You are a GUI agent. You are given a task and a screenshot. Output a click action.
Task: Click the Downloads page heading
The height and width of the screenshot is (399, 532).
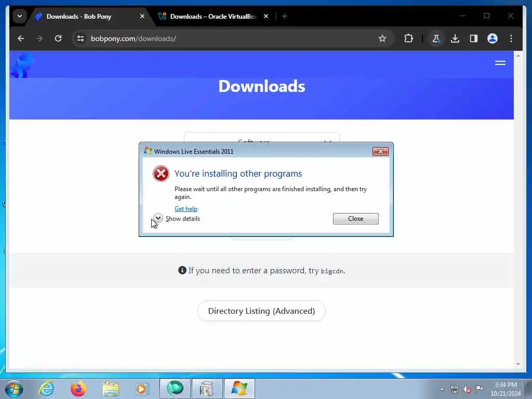tap(262, 86)
